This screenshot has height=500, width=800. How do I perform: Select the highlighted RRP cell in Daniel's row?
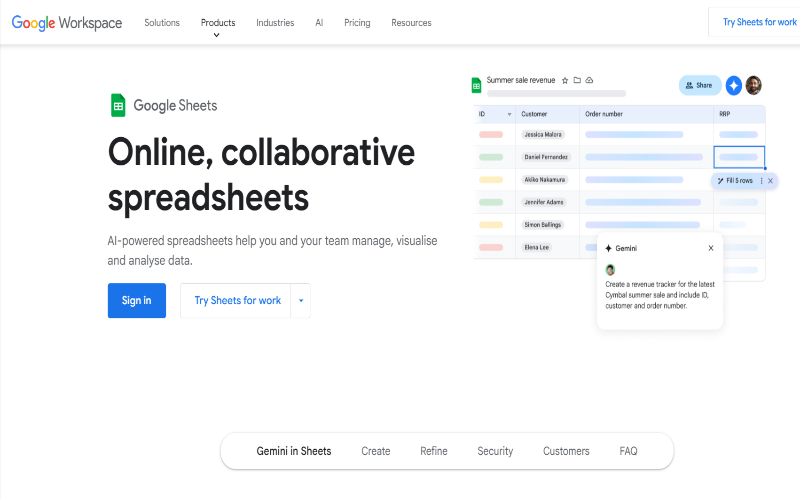pyautogui.click(x=739, y=157)
